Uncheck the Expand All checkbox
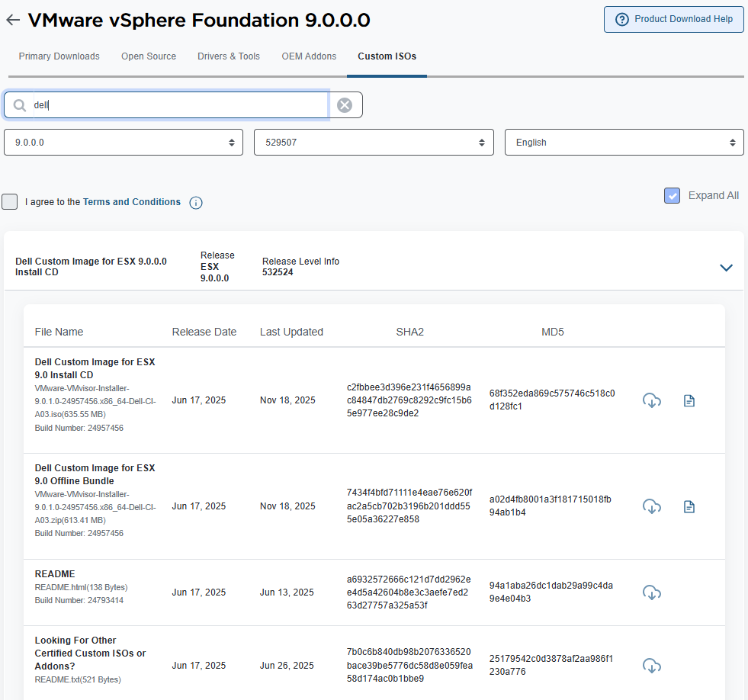Screen dimensions: 748x700 [672, 196]
